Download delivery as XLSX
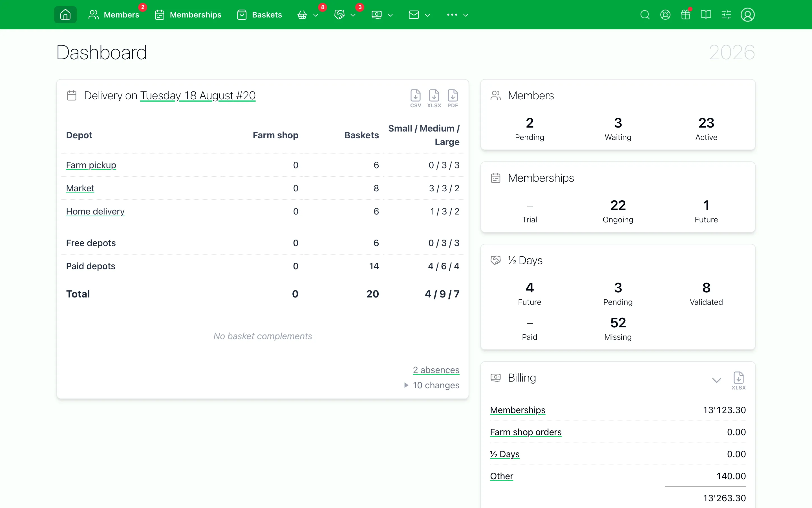 coord(434,98)
